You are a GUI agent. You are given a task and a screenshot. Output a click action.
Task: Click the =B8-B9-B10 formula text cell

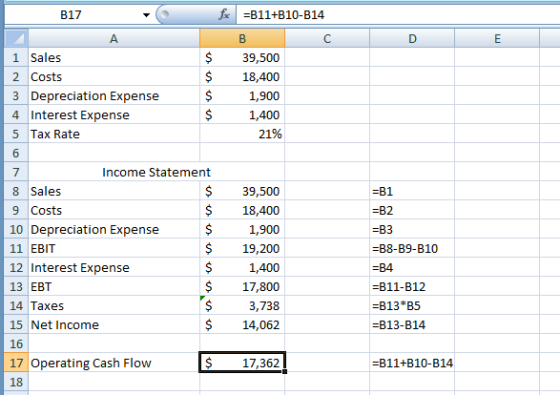[412, 249]
